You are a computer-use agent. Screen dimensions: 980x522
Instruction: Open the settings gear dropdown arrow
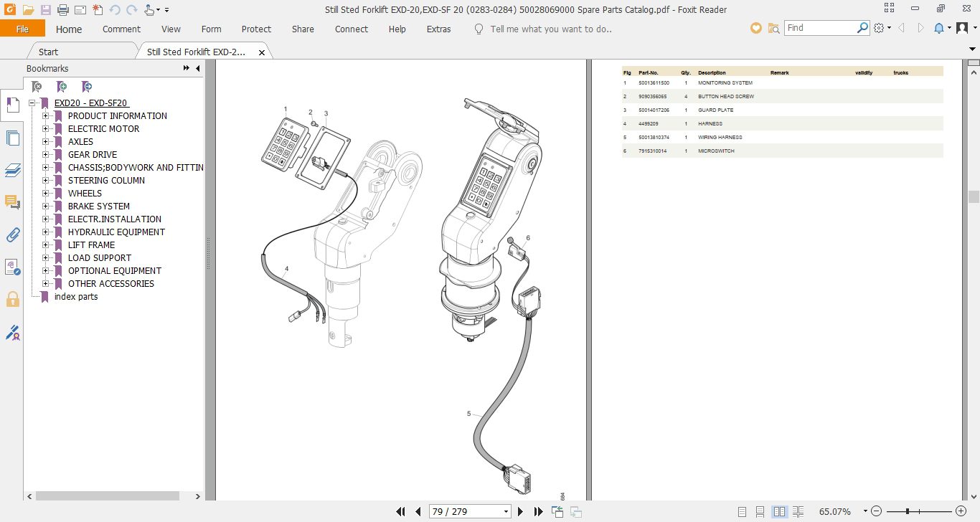[x=890, y=28]
